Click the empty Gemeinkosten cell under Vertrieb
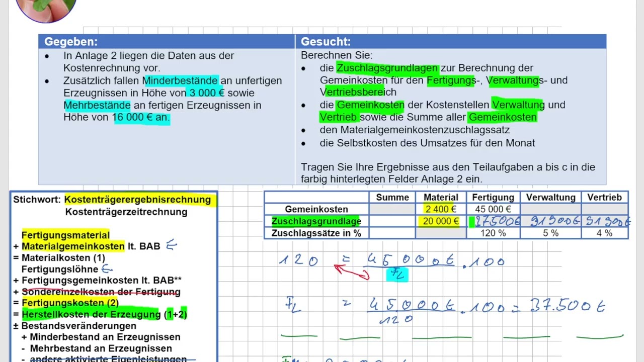The width and height of the screenshot is (644, 362). [604, 209]
